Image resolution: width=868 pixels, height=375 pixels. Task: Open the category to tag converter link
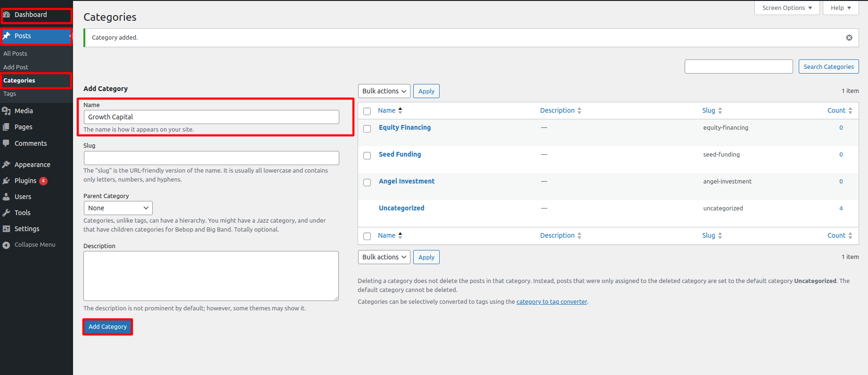tap(551, 302)
